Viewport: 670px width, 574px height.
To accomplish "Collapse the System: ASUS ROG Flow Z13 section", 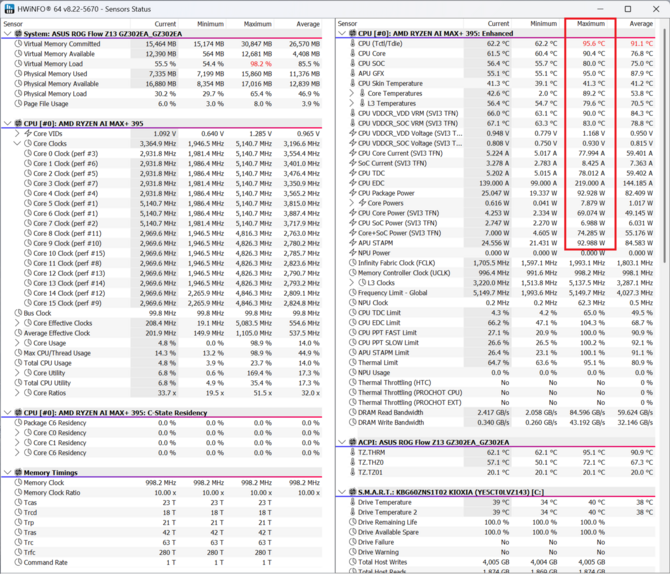I will point(7,34).
